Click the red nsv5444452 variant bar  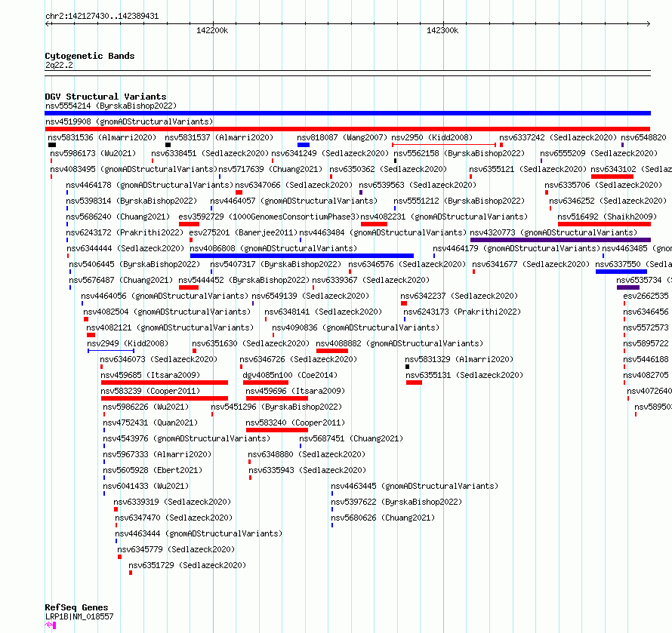189,287
